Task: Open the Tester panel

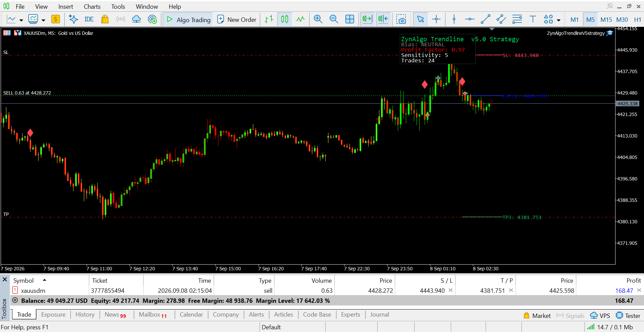Action: 628,316
